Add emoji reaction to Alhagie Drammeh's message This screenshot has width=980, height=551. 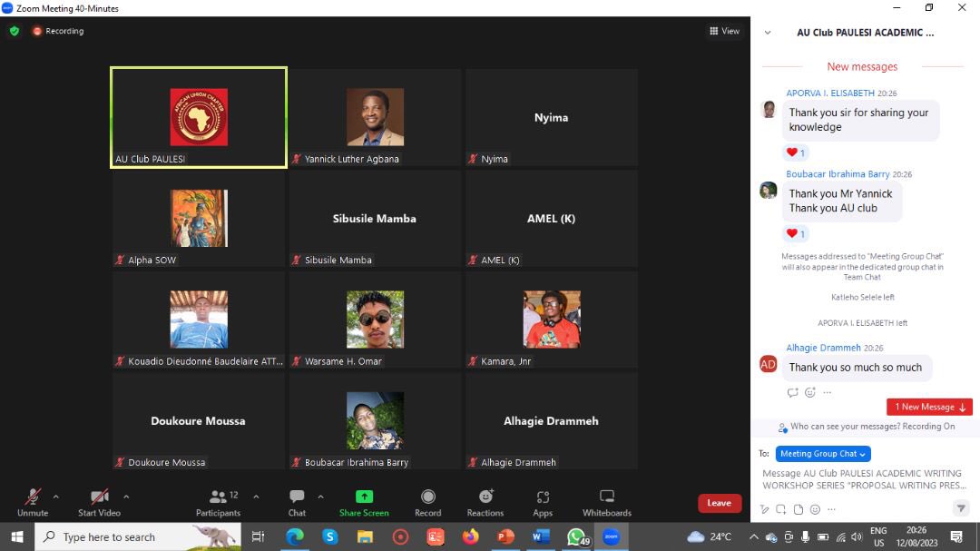point(810,392)
